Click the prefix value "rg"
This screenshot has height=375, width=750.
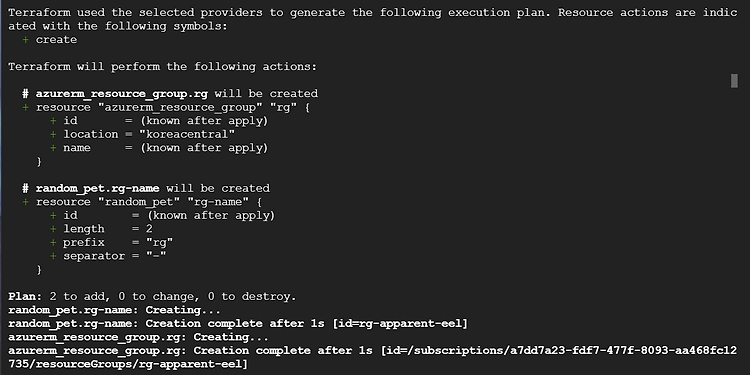click(x=160, y=243)
